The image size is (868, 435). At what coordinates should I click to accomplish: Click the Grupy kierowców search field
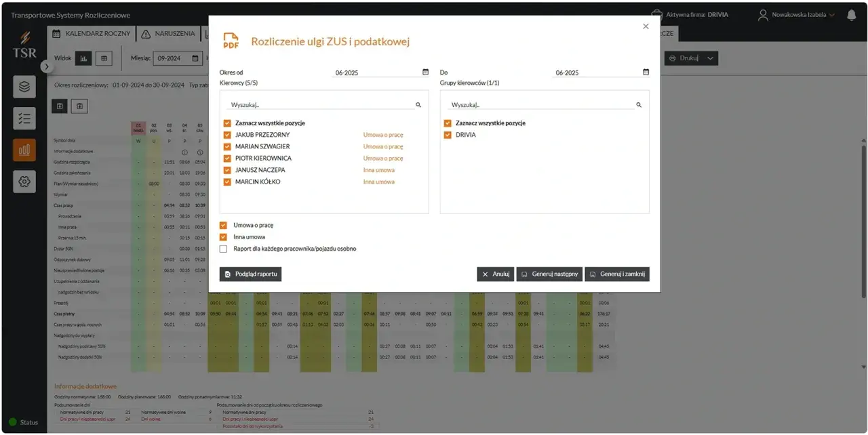542,105
